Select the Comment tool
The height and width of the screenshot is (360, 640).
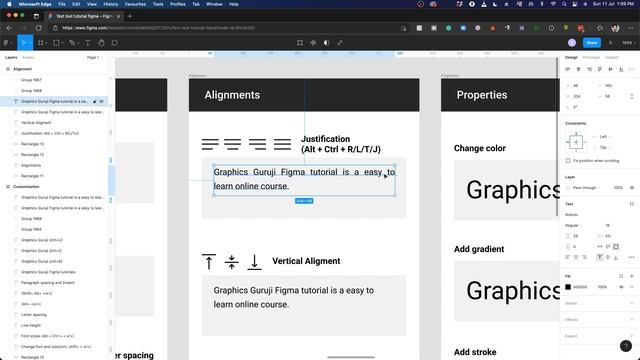[x=114, y=42]
